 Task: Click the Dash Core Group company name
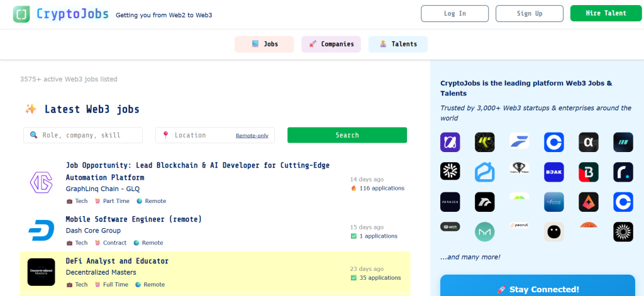(93, 231)
